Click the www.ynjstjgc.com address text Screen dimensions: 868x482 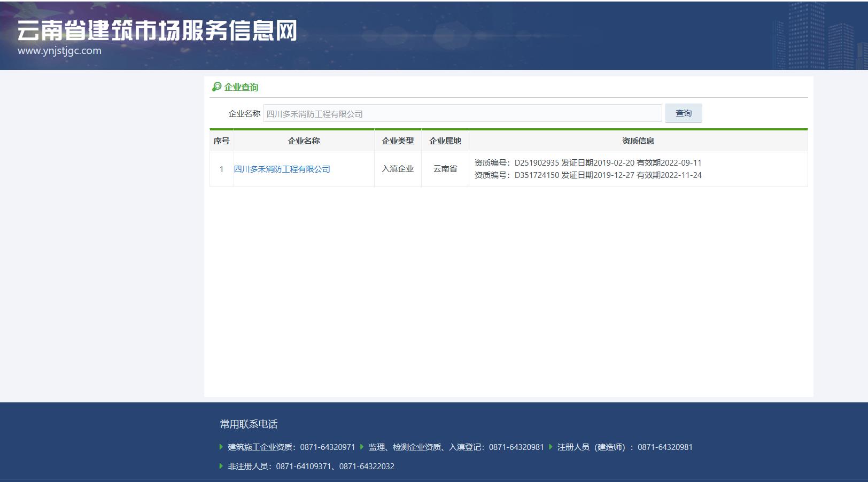coord(59,51)
